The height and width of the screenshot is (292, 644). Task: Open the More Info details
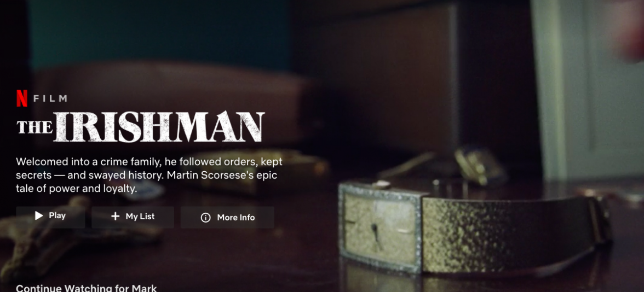tap(227, 218)
